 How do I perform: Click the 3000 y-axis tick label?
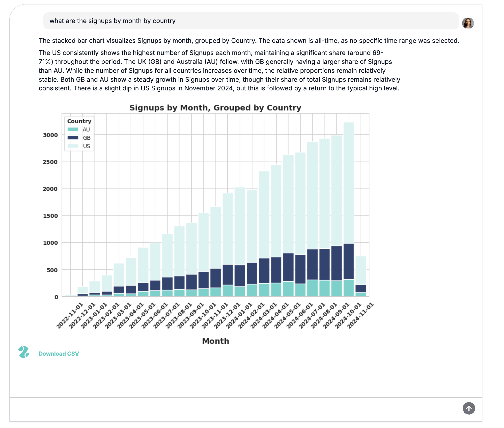(x=50, y=135)
